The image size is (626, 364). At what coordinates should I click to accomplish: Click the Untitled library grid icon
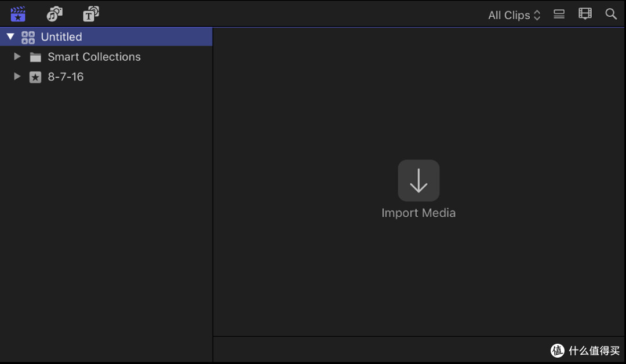pyautogui.click(x=28, y=37)
